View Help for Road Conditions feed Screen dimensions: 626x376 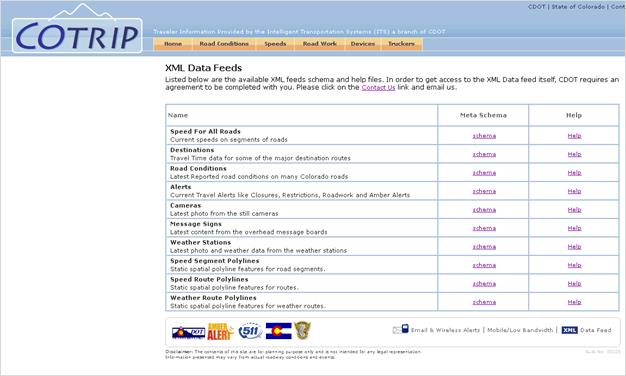click(x=574, y=173)
